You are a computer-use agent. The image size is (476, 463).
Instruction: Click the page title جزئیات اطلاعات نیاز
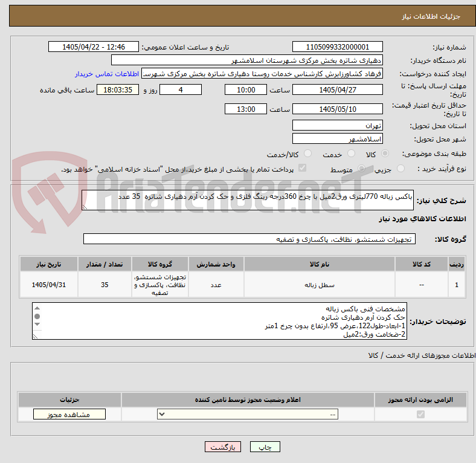click(x=431, y=16)
